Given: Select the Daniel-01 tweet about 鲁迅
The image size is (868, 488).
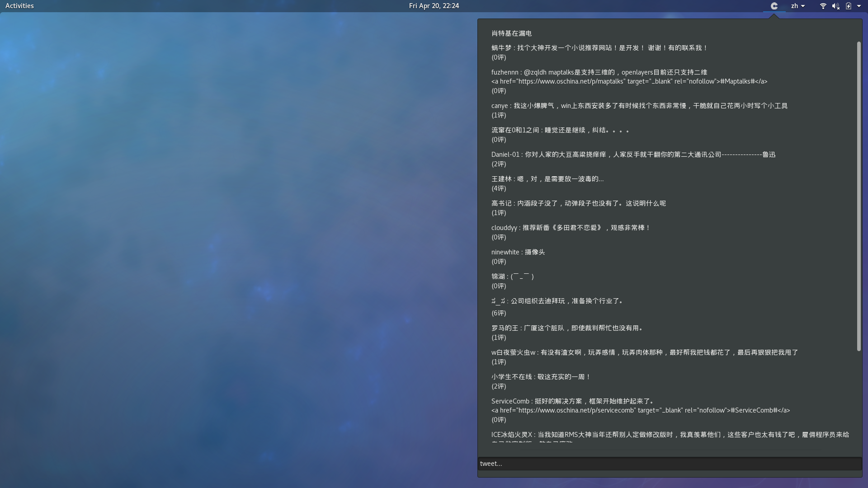Looking at the screenshot, I should point(633,155).
